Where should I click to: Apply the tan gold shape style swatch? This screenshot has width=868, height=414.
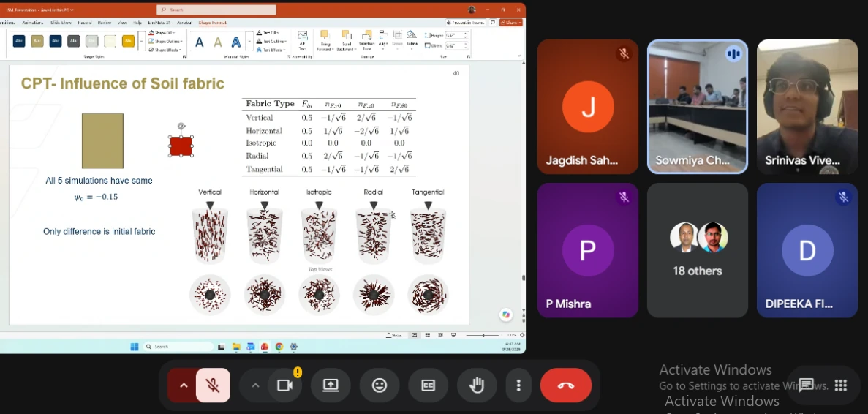(37, 41)
